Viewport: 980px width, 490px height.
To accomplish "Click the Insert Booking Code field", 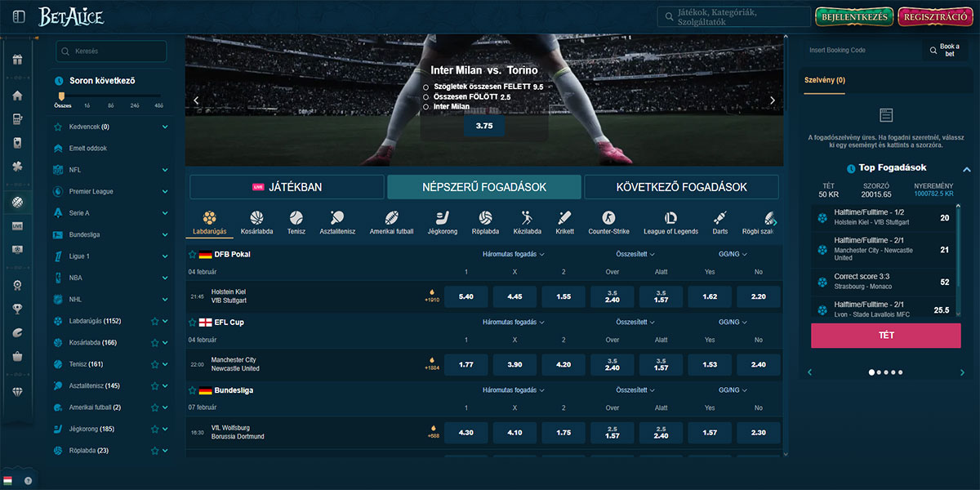I will point(862,51).
